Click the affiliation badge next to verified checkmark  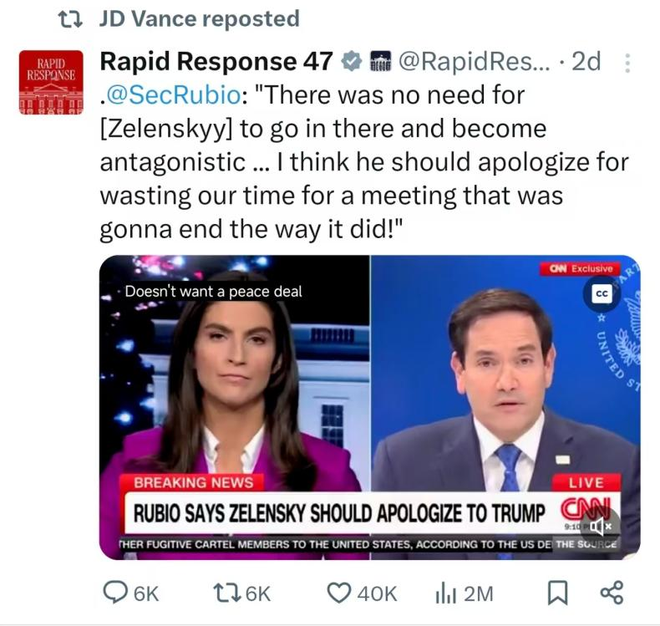pos(380,62)
